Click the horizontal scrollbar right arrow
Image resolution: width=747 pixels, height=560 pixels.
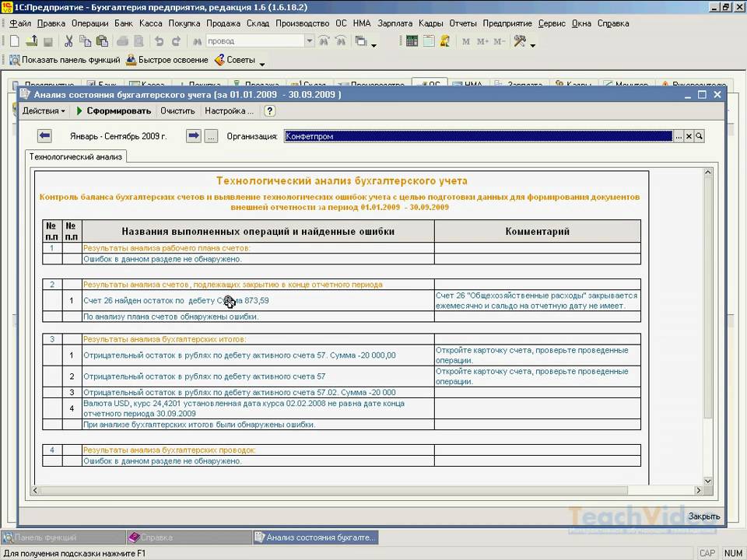click(x=699, y=491)
